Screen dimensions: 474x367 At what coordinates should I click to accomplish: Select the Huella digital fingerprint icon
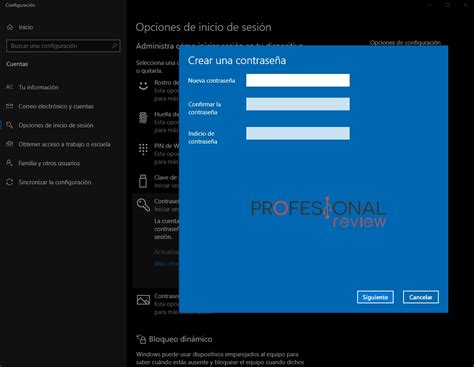(143, 118)
